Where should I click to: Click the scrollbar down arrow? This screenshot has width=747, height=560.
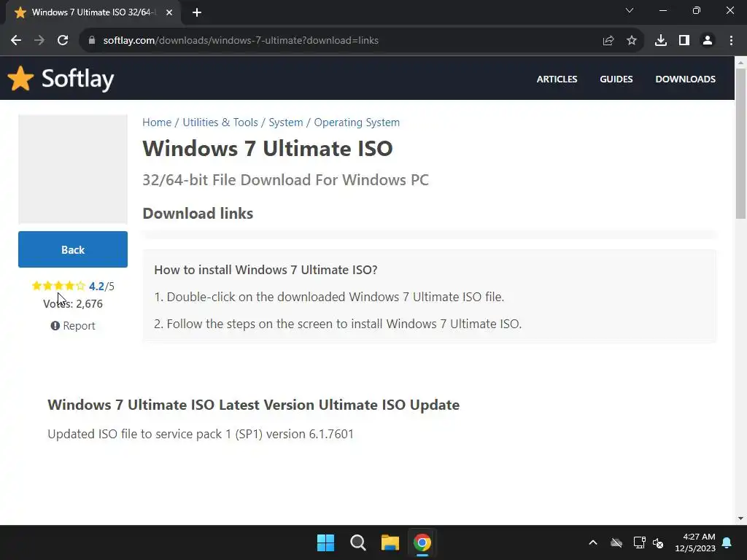click(x=741, y=518)
